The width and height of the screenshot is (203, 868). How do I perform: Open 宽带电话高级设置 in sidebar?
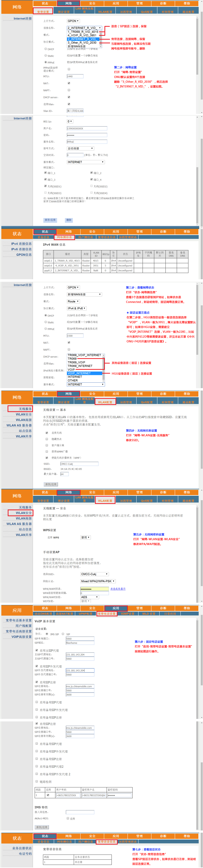tap(19, 631)
